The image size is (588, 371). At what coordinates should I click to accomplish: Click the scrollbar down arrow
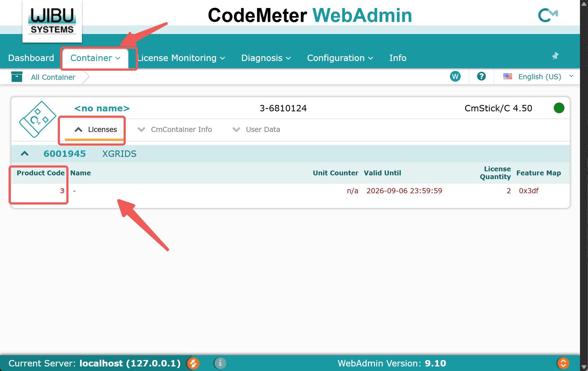[584, 367]
